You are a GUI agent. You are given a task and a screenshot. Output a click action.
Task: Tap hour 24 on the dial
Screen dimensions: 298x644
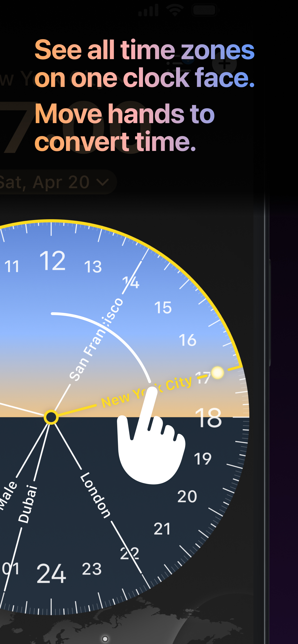click(x=51, y=574)
